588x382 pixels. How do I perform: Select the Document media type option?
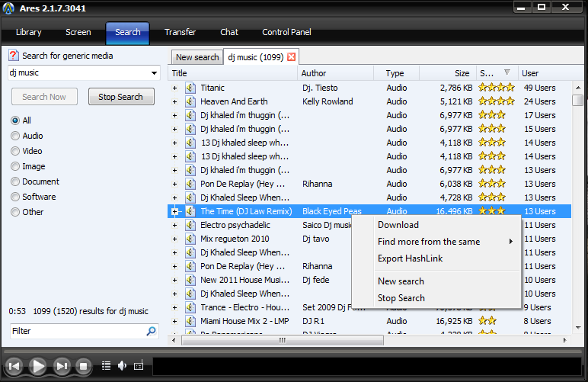coord(15,181)
